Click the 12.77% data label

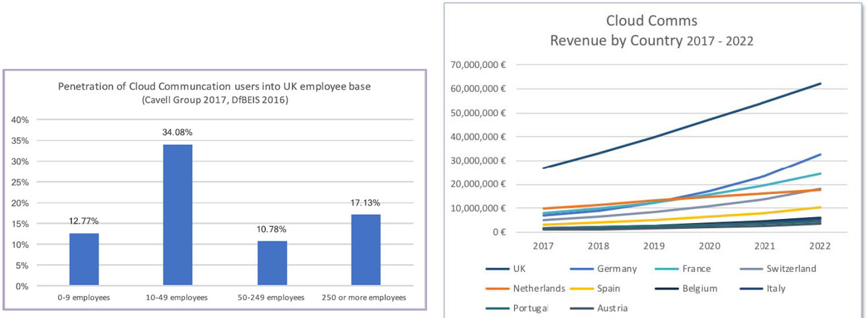point(84,222)
